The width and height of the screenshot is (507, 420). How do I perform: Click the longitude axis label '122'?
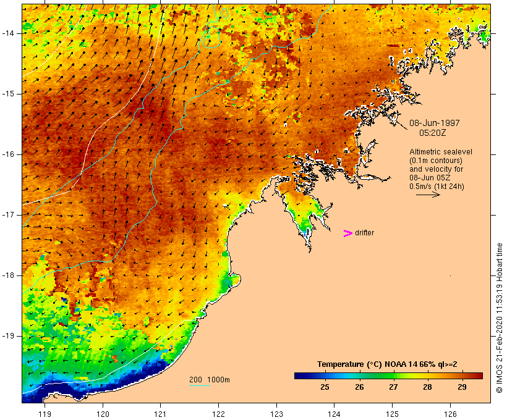coord(219,414)
